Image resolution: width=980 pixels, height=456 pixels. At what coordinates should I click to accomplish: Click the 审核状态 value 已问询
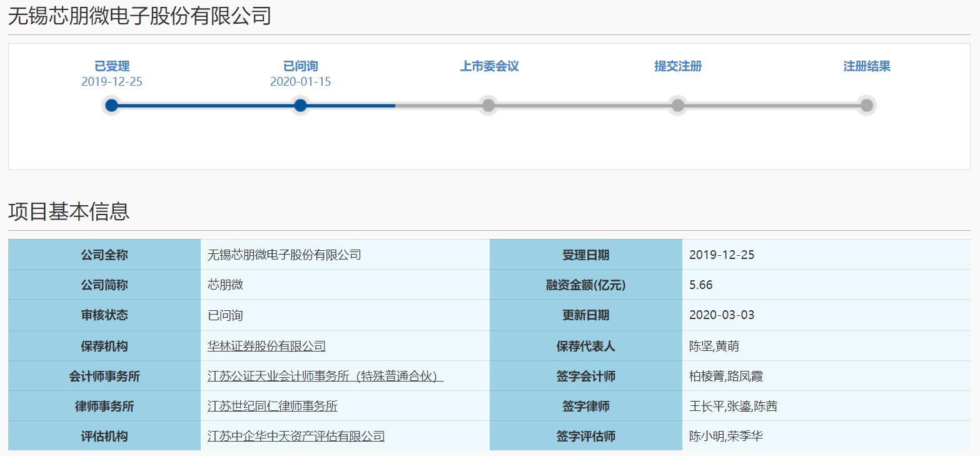[225, 315]
